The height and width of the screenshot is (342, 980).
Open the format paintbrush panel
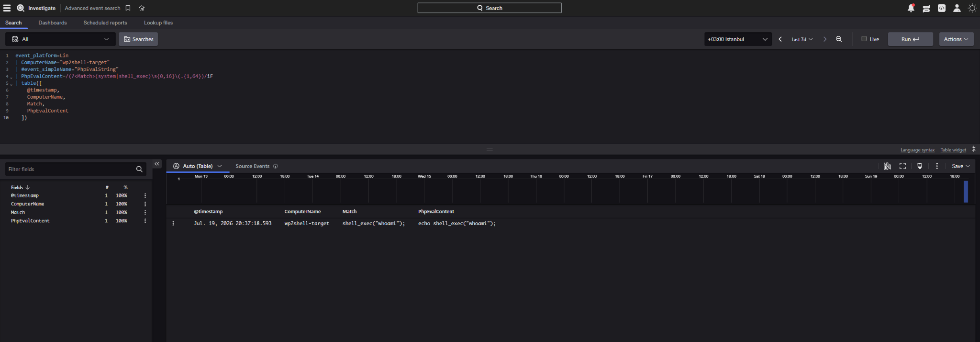coord(920,166)
